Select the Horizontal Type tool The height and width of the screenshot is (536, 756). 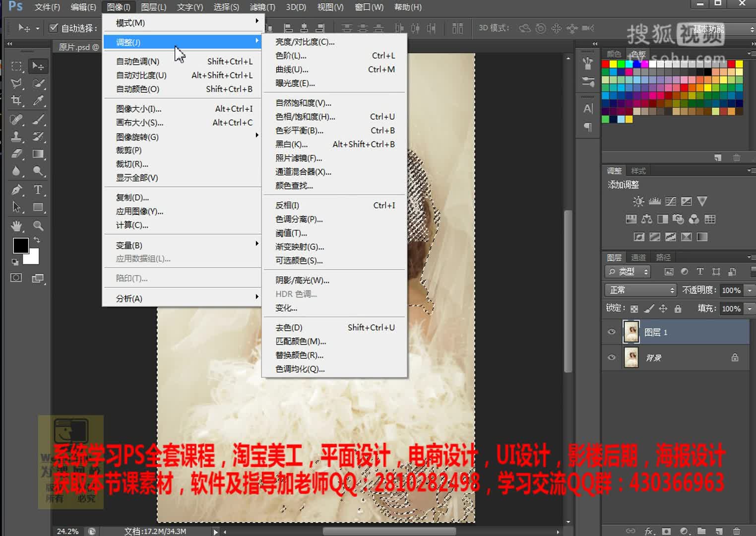click(38, 190)
